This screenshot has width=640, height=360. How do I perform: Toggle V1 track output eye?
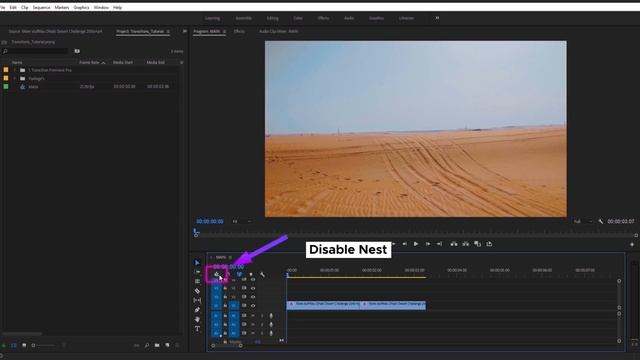tap(253, 305)
